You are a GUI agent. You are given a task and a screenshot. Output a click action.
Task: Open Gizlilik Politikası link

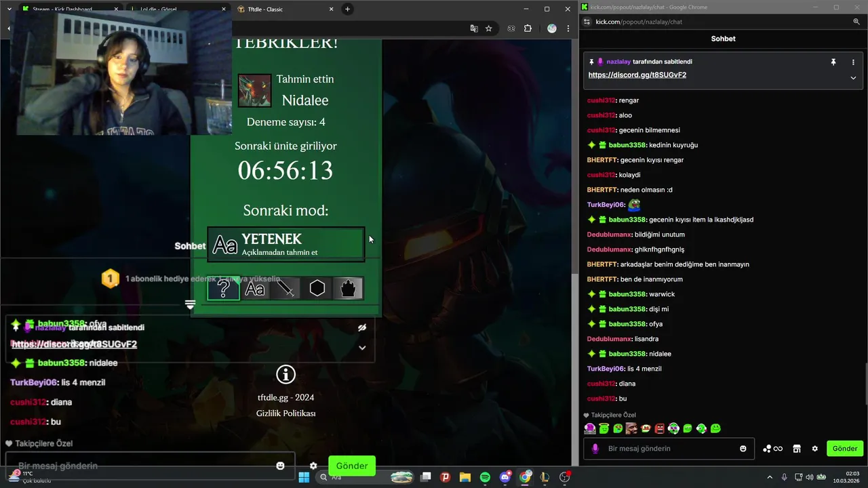tap(286, 413)
